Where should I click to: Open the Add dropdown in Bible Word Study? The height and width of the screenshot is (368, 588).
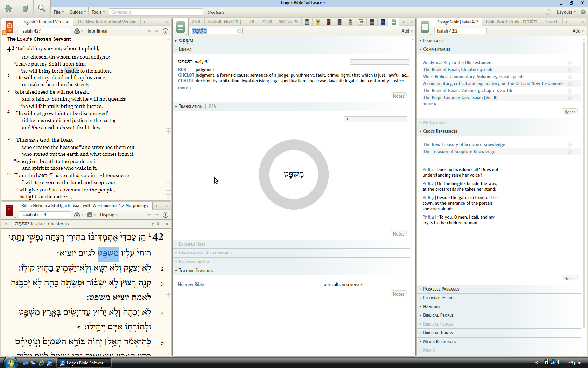click(407, 31)
